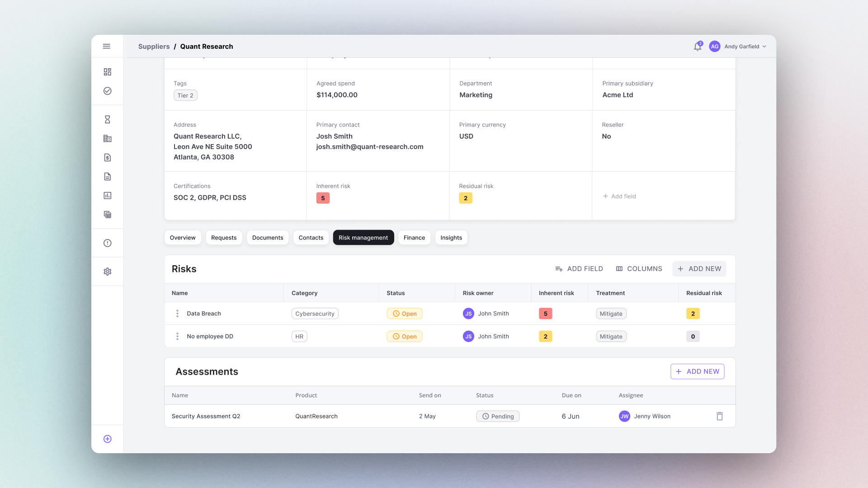Open the notifications bell icon
Viewport: 868px width, 488px height.
click(698, 47)
